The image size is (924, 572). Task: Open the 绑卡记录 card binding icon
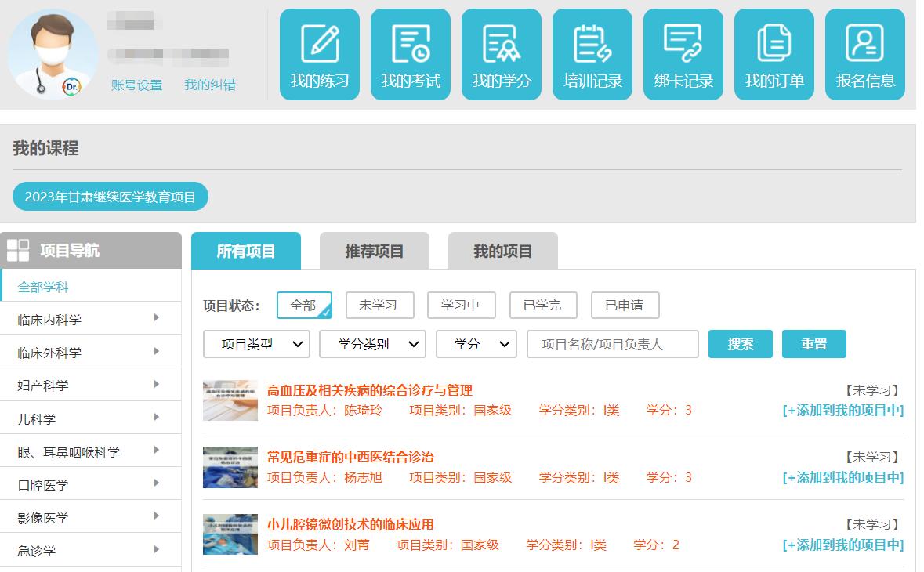pyautogui.click(x=683, y=55)
